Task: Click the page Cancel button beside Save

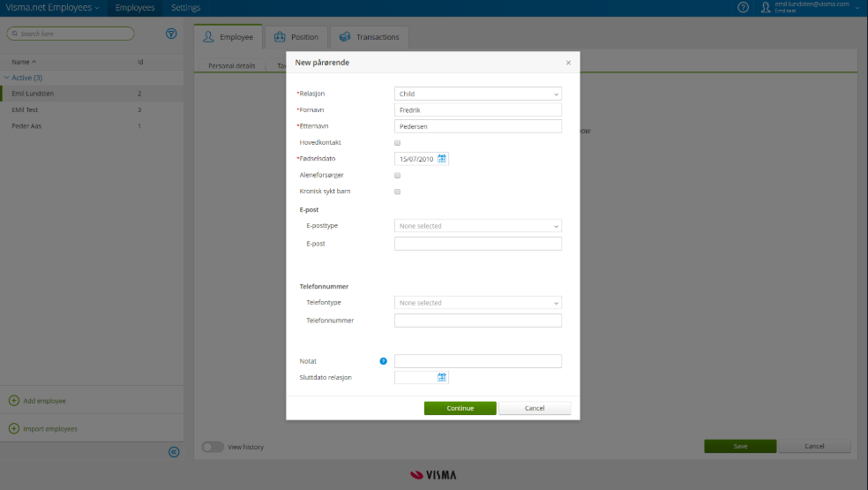Action: pos(814,446)
